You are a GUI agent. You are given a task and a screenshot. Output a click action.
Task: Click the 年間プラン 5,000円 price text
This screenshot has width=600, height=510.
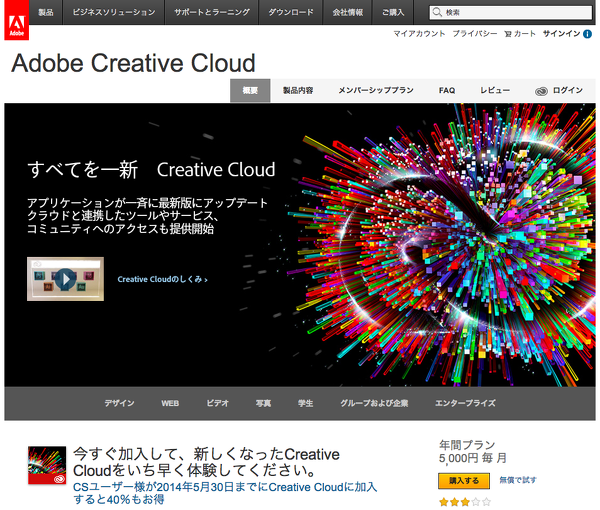[473, 451]
